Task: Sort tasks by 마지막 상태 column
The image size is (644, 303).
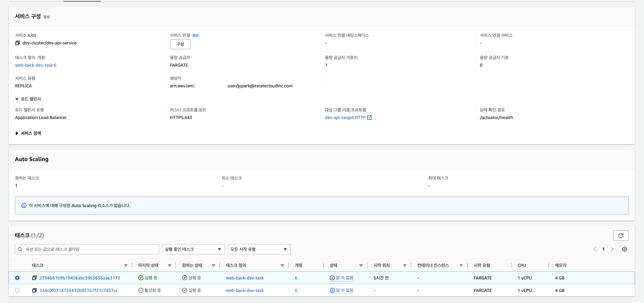Action: [x=169, y=265]
